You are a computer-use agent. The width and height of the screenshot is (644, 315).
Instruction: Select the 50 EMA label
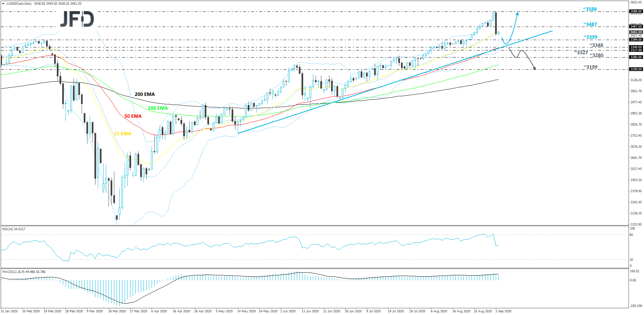coord(133,116)
